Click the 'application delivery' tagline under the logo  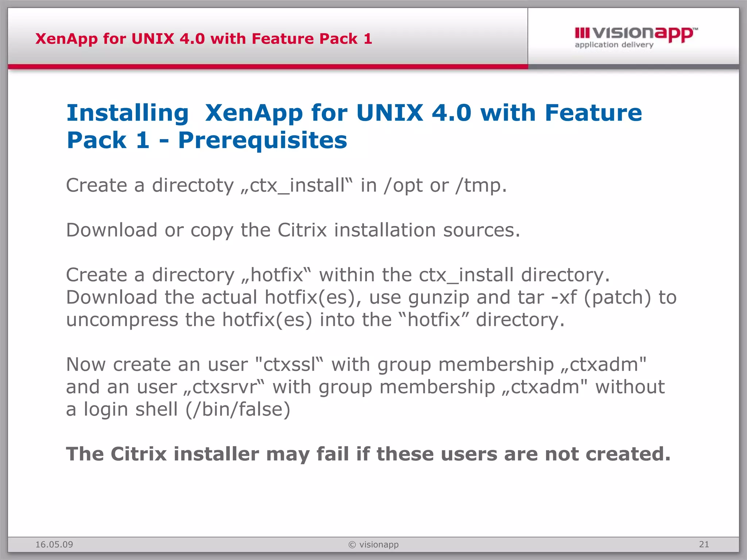tap(614, 45)
